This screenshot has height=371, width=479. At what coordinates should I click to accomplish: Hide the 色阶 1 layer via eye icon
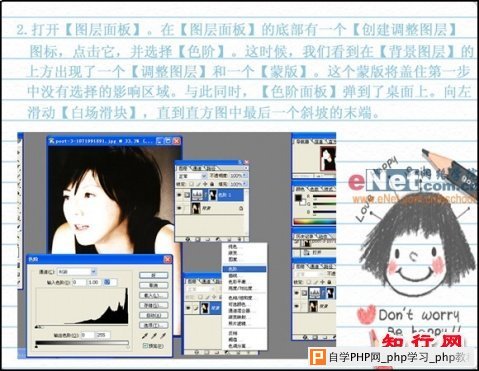180,195
